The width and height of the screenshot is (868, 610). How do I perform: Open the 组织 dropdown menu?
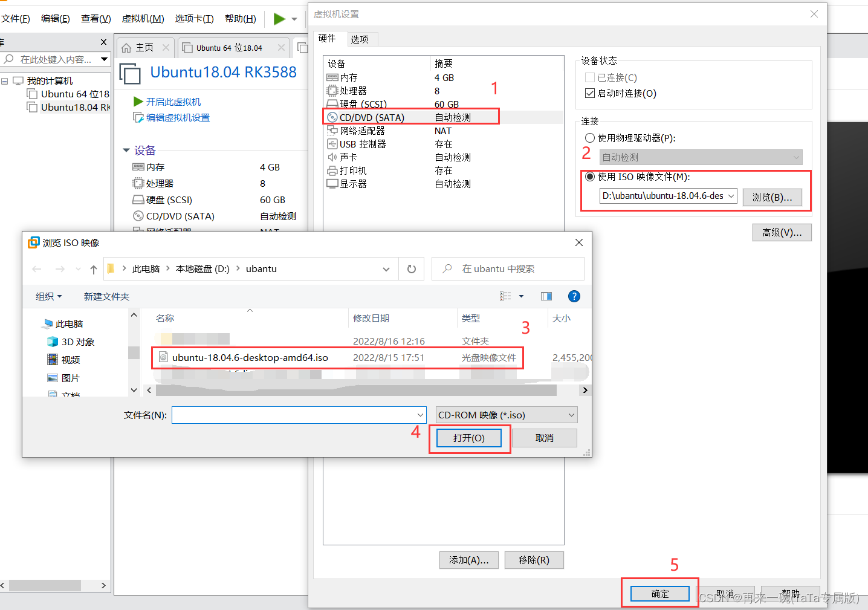(x=48, y=296)
